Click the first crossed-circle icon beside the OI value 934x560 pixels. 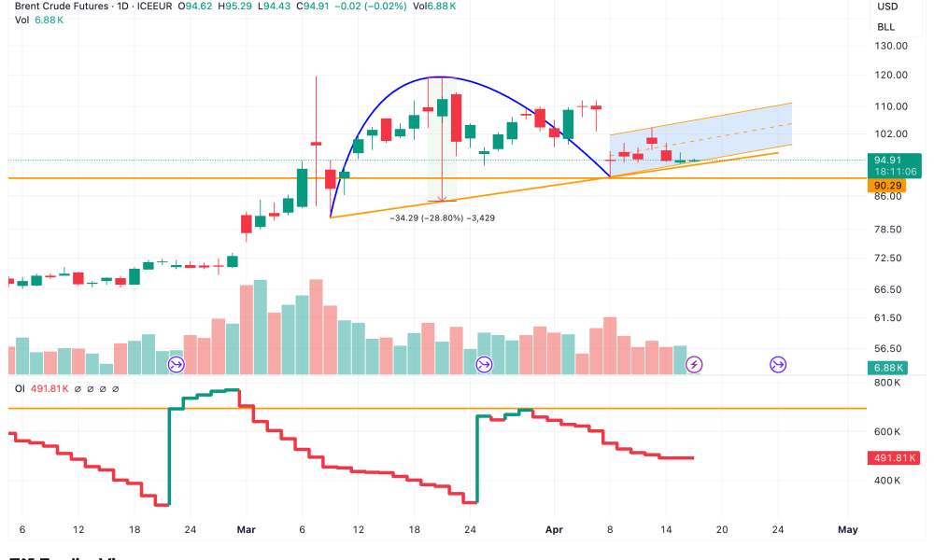point(78,389)
